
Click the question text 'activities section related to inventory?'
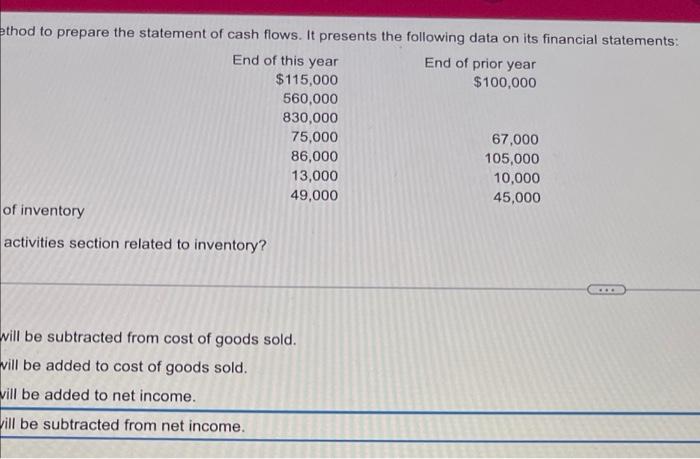[x=135, y=244]
